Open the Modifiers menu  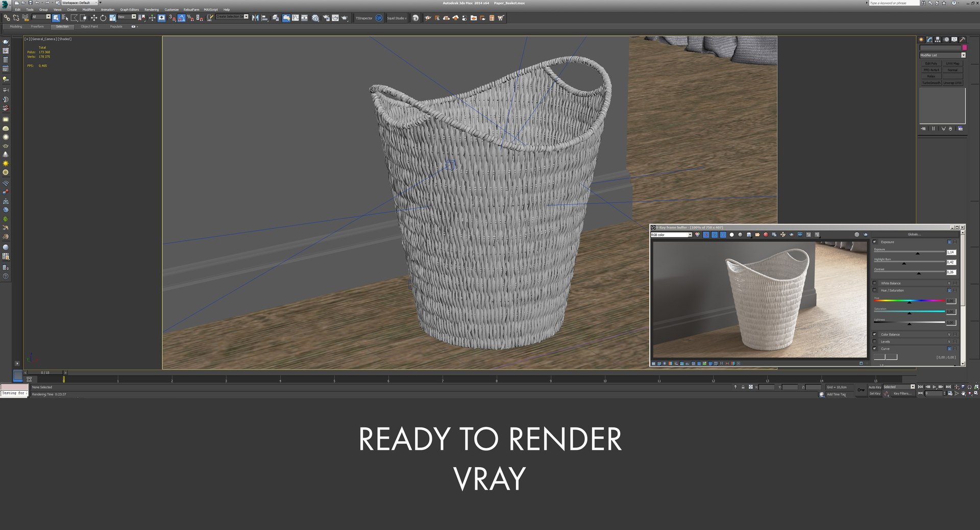tap(89, 10)
